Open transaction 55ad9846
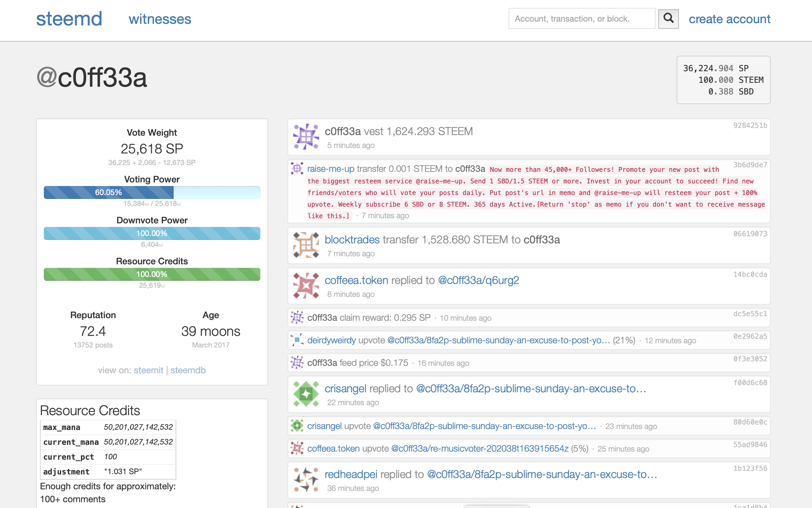This screenshot has width=812, height=508. (750, 445)
